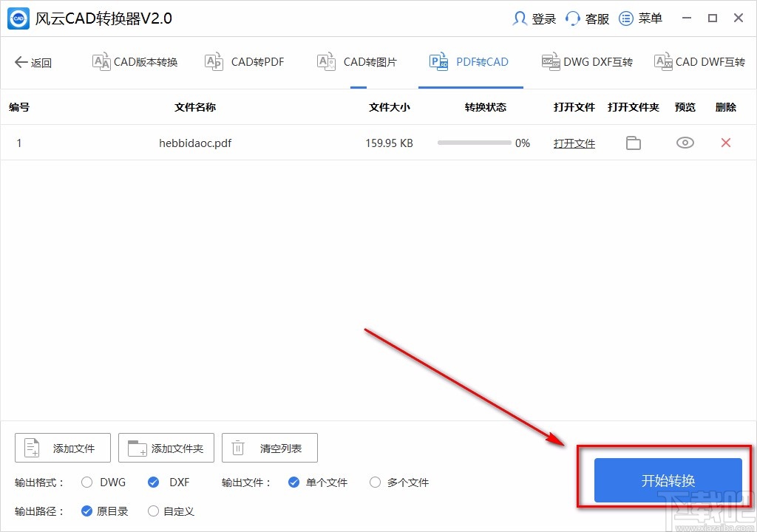Switch to the CAD版本转换 tab icon
Image resolution: width=757 pixels, height=532 pixels.
pos(101,62)
